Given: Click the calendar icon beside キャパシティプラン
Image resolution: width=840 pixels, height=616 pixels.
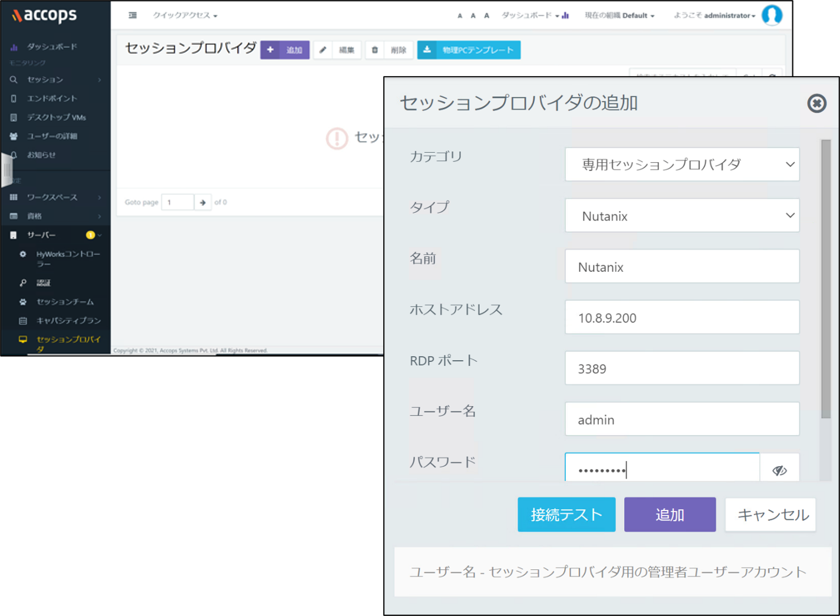Looking at the screenshot, I should (23, 321).
